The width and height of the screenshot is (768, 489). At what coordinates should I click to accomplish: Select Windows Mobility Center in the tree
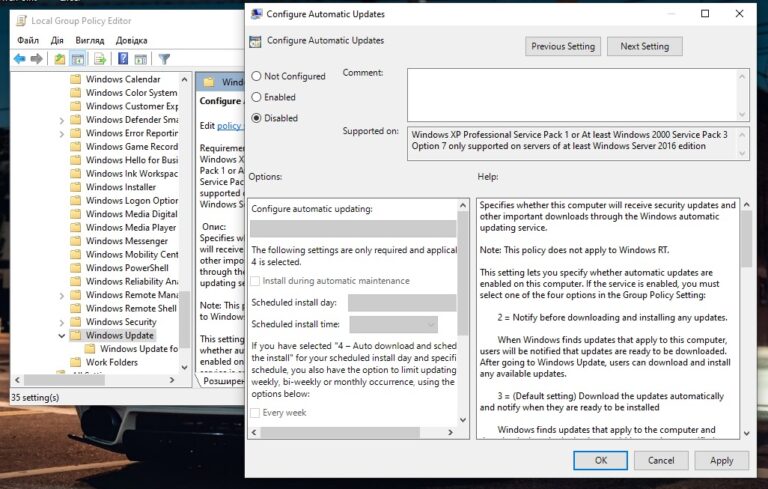(x=132, y=254)
